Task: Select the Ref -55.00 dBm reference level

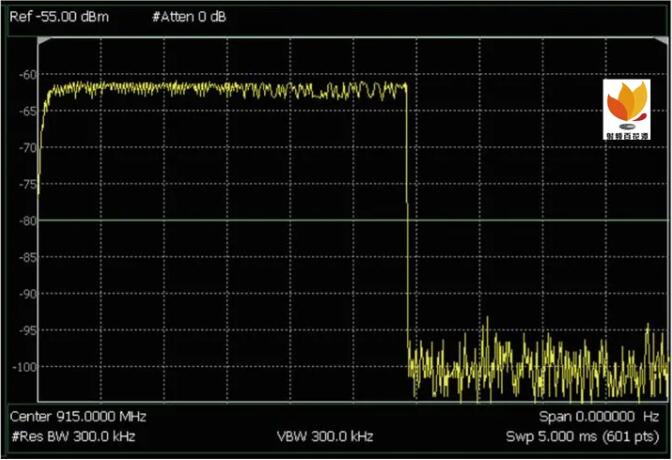Action: point(59,17)
